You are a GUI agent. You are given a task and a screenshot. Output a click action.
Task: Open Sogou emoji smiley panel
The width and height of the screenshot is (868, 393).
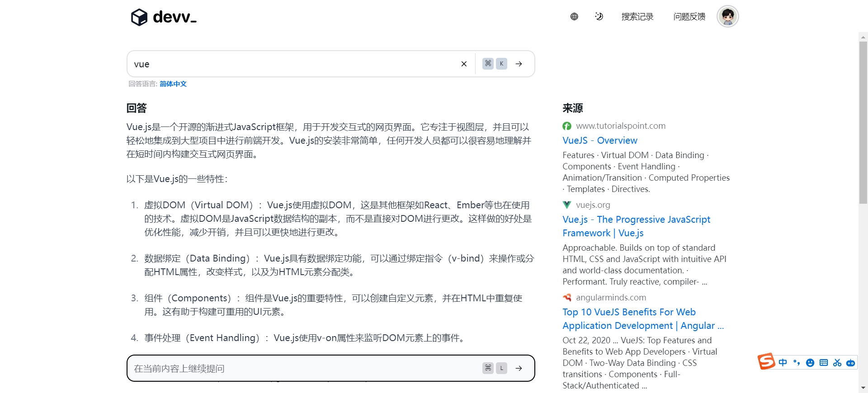pyautogui.click(x=810, y=363)
